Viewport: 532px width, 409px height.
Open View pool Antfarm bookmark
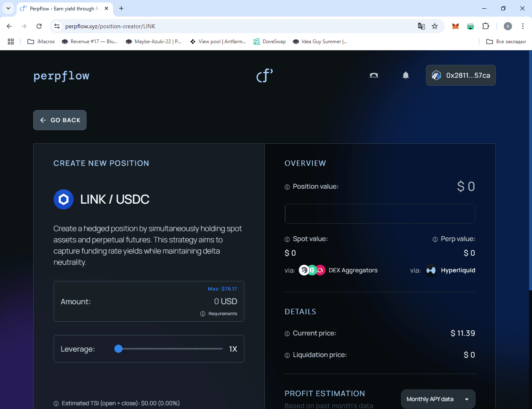[x=218, y=42]
